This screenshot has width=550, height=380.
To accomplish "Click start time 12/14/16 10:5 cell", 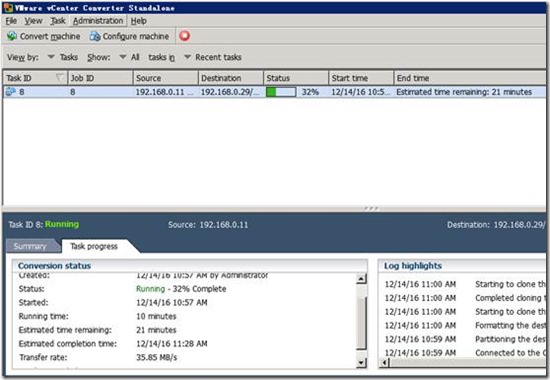I will pyautogui.click(x=360, y=92).
